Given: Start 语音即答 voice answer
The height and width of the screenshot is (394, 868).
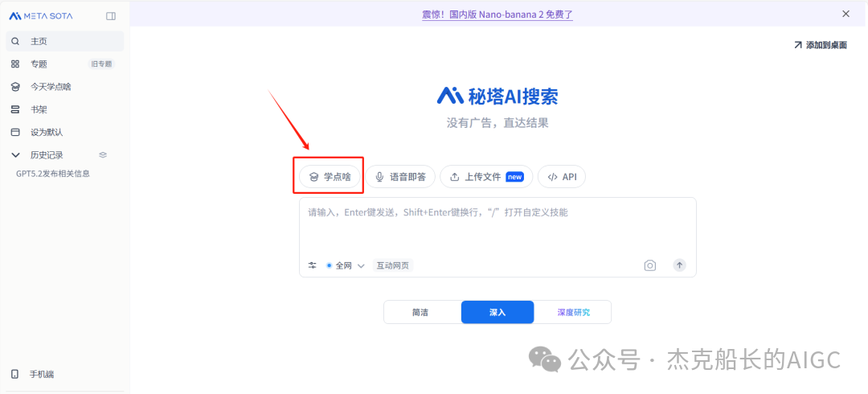Looking at the screenshot, I should 400,177.
